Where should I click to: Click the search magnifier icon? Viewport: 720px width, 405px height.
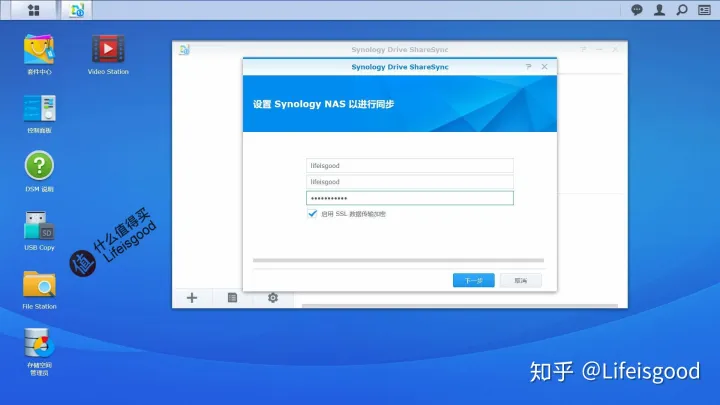click(682, 10)
